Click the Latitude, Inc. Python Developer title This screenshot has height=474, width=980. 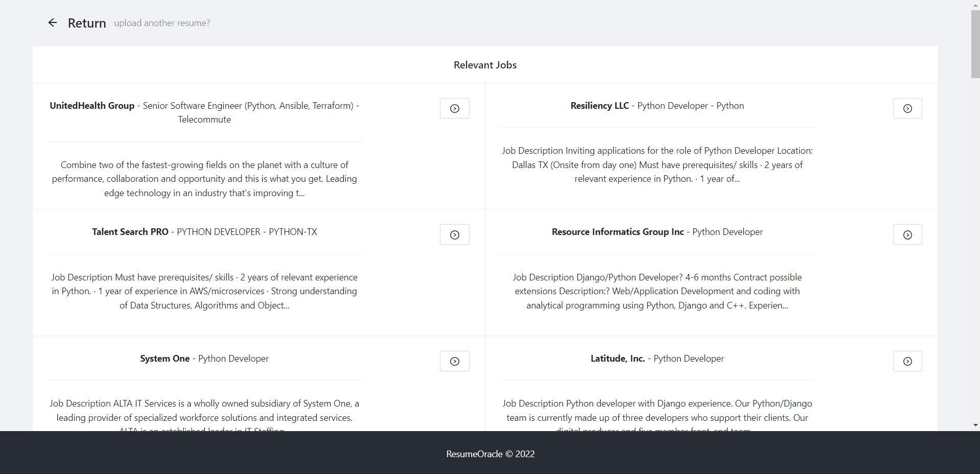pyautogui.click(x=657, y=359)
